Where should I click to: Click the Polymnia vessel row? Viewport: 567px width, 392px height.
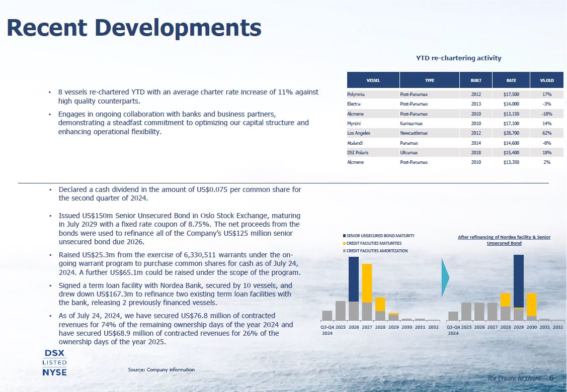click(357, 94)
